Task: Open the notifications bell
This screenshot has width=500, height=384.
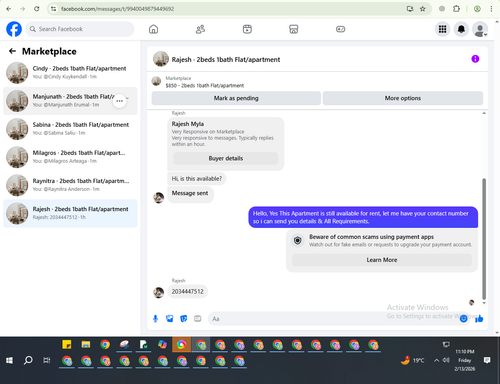Action: click(x=461, y=29)
